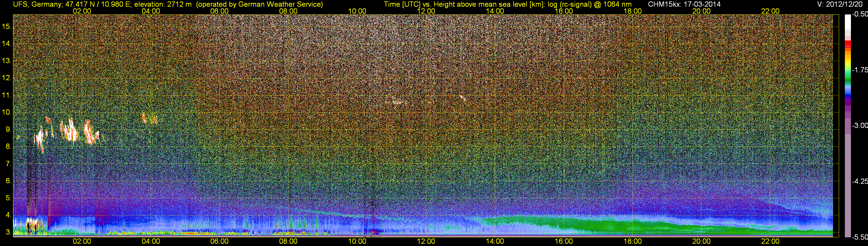Click the '-5.50' color scale value

tap(860, 237)
